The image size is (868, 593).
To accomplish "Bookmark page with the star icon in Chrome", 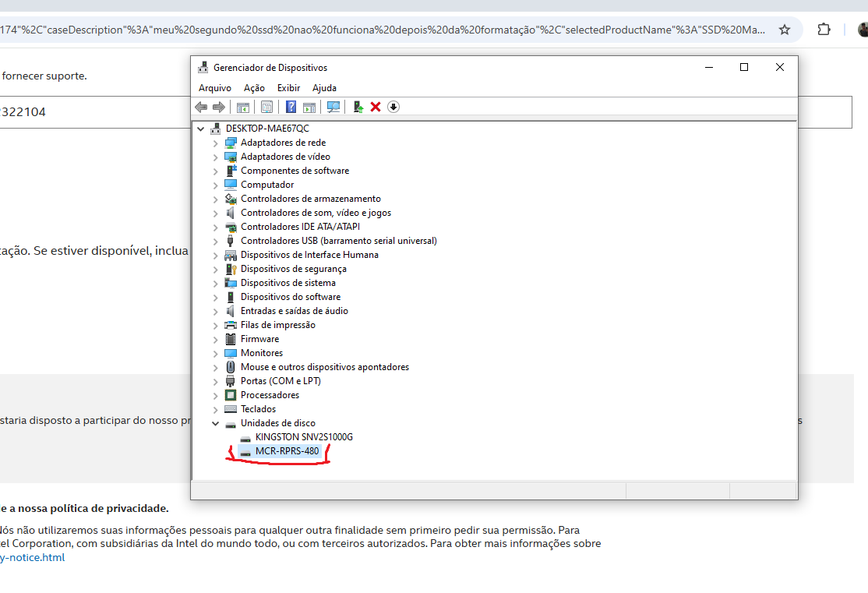I will [x=785, y=30].
